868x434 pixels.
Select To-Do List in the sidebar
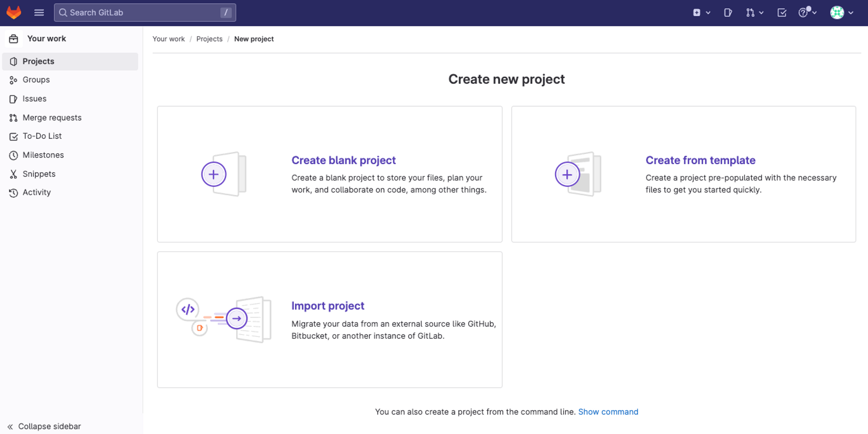(70, 136)
